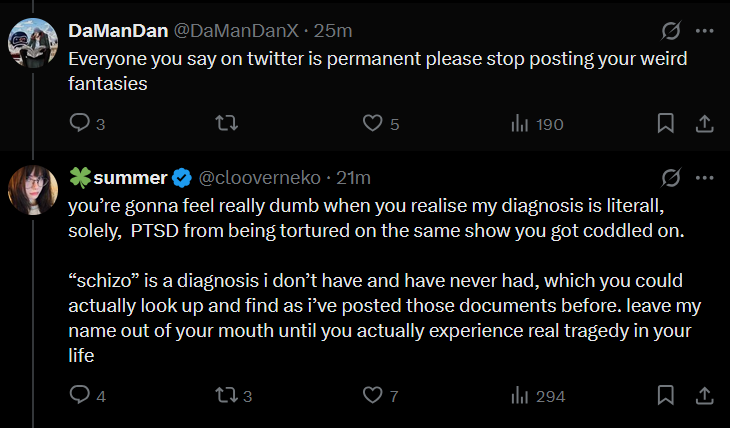Bookmark DaManDan's tweet
The height and width of the screenshot is (428, 730).
665,124
